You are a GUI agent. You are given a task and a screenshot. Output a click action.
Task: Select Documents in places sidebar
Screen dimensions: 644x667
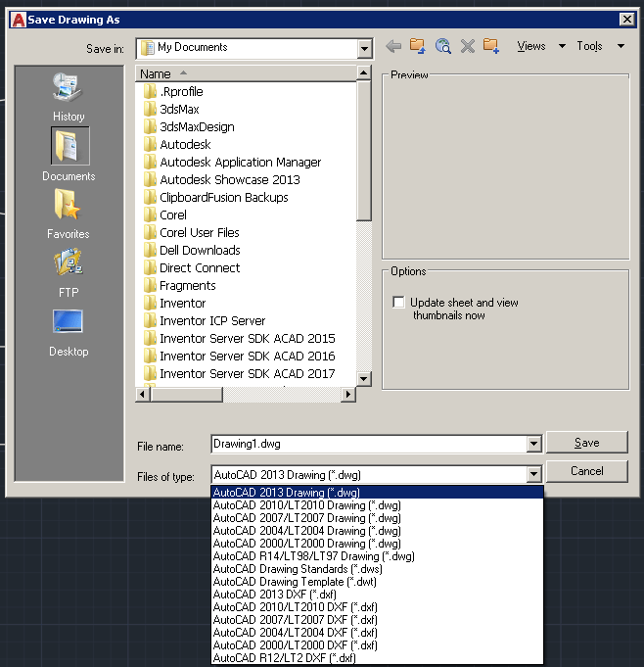(69, 155)
